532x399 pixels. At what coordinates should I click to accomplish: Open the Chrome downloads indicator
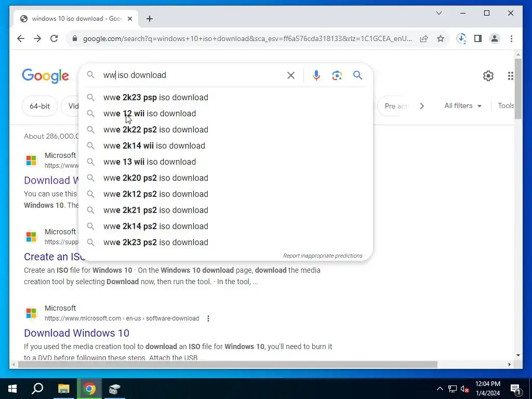(x=461, y=38)
